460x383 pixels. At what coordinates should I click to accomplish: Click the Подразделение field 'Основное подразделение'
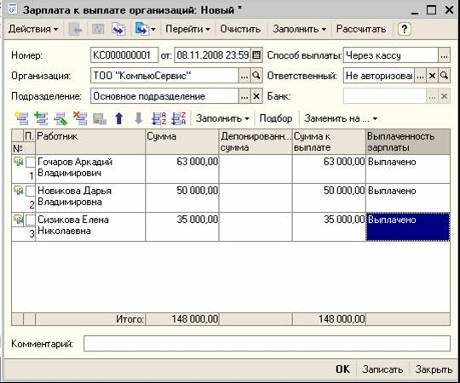[x=165, y=96]
